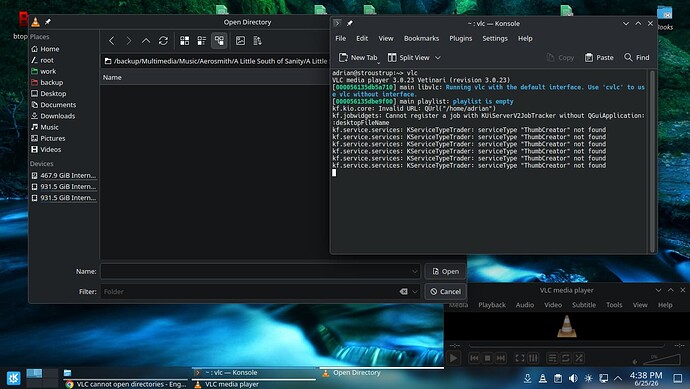Image resolution: width=690 pixels, height=389 pixels.
Task: Open Konsole View menu
Action: click(x=386, y=38)
